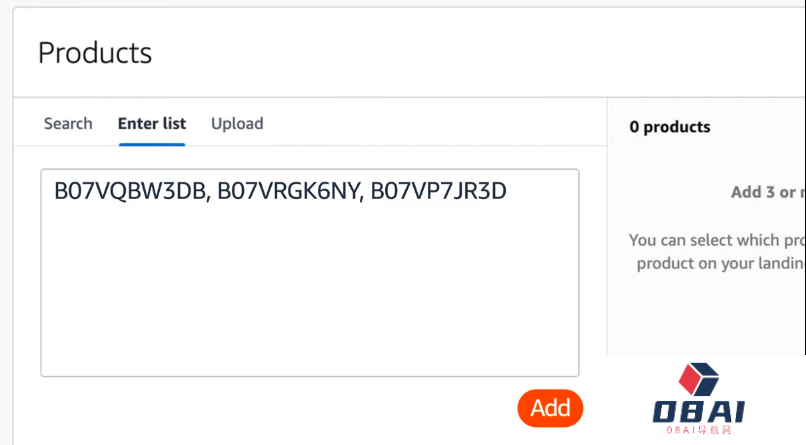This screenshot has height=445, width=806.
Task: Click the comma after B07VQBW3DB
Action: pos(208,199)
